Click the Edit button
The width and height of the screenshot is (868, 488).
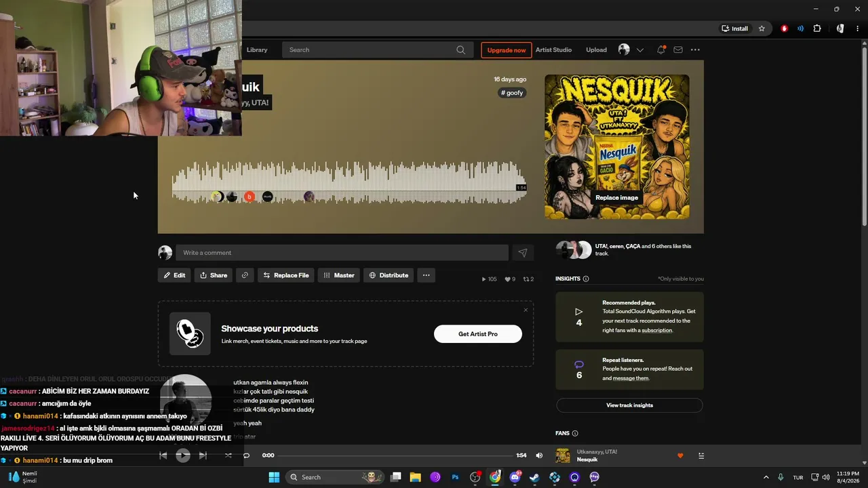[174, 275]
